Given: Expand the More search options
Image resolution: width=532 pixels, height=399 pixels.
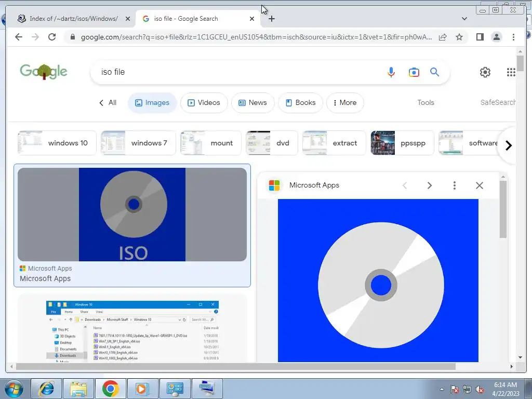Looking at the screenshot, I should tap(345, 102).
